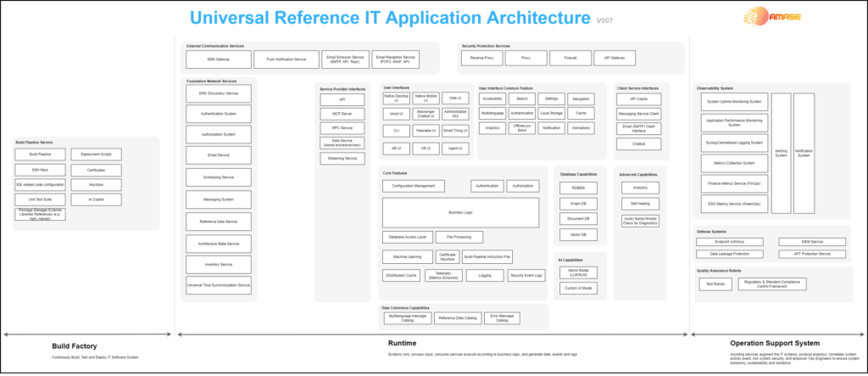Screen dimensions: 868x376
Task: Select the 'Navigation' box
Action: pos(581,98)
